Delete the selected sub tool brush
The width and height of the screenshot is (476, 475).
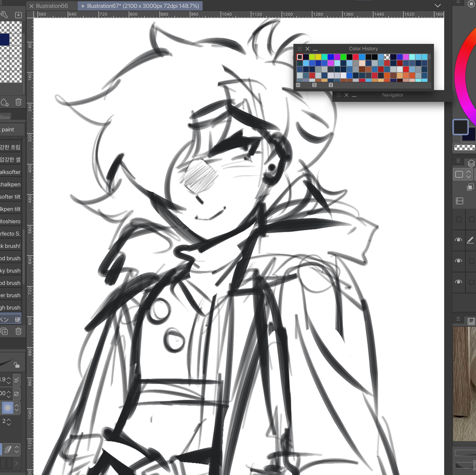(18, 331)
